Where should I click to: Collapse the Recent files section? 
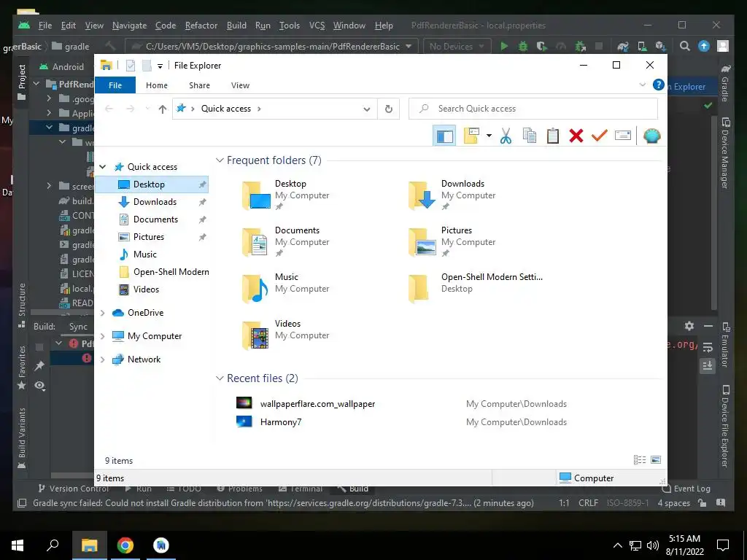[220, 378]
